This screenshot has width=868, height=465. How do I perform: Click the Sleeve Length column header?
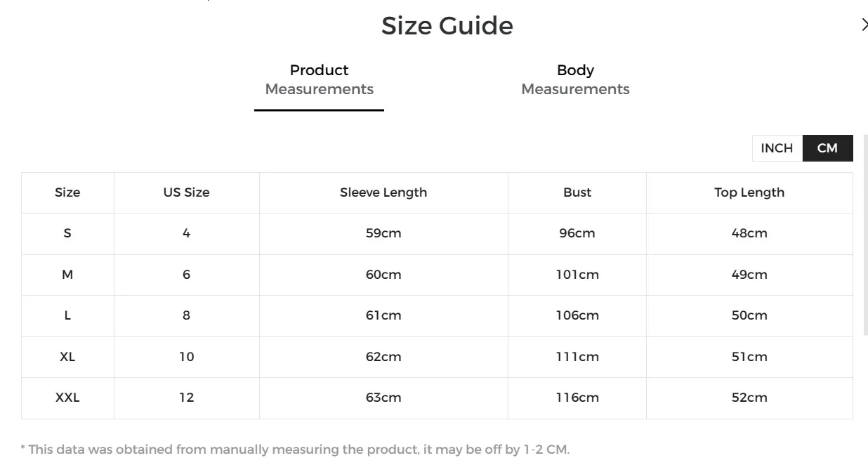[x=383, y=192]
